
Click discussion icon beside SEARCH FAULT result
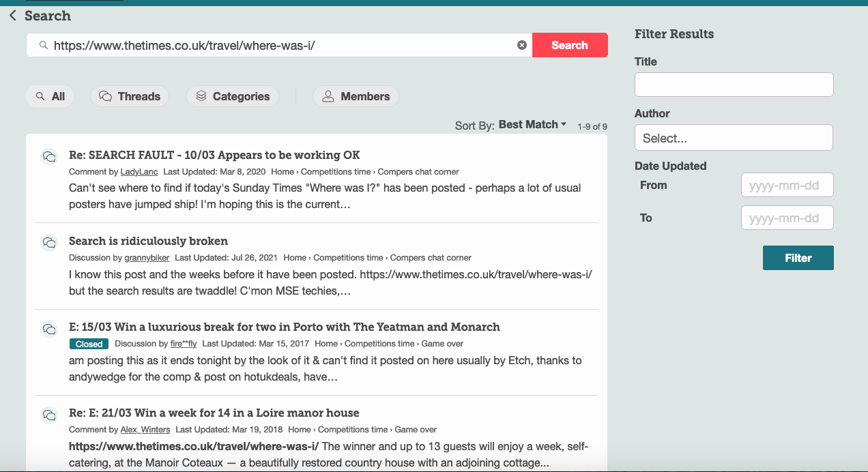pos(49,157)
